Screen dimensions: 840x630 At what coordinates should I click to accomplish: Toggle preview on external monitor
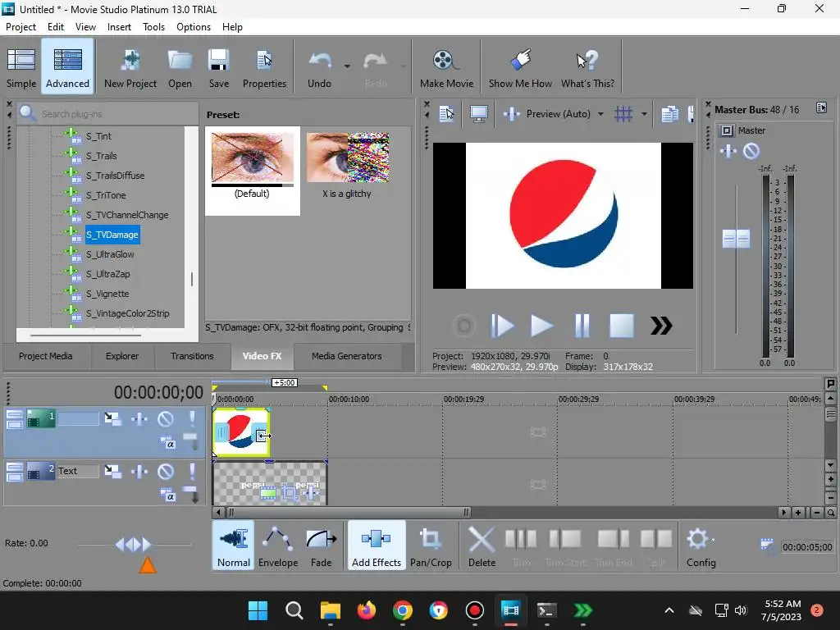coord(478,113)
